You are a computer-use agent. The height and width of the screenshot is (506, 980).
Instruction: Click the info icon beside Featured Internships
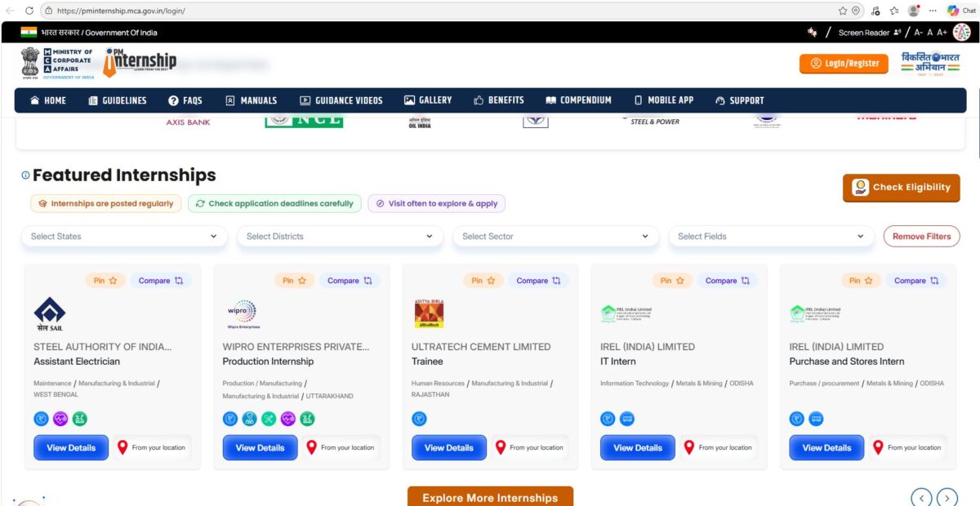tap(25, 175)
